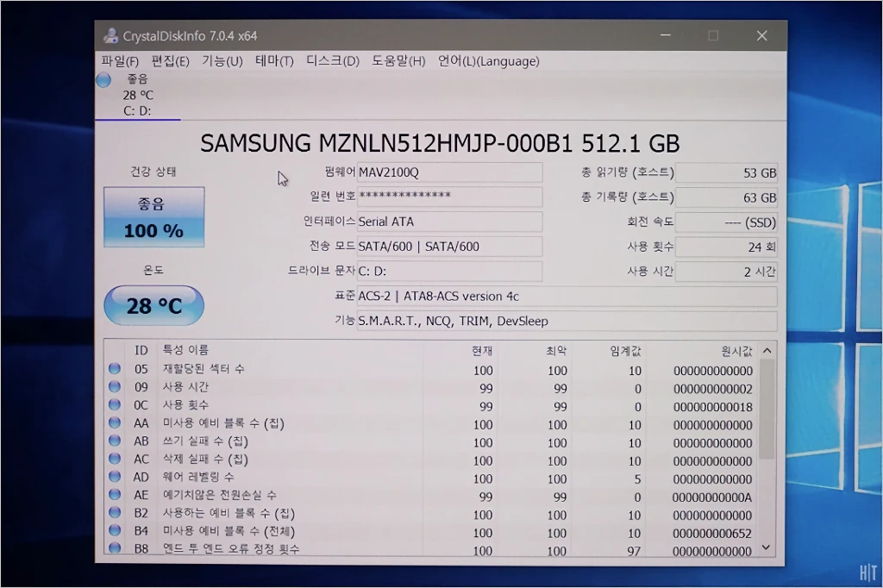Click the ID column header
This screenshot has width=883, height=588.
(x=141, y=350)
